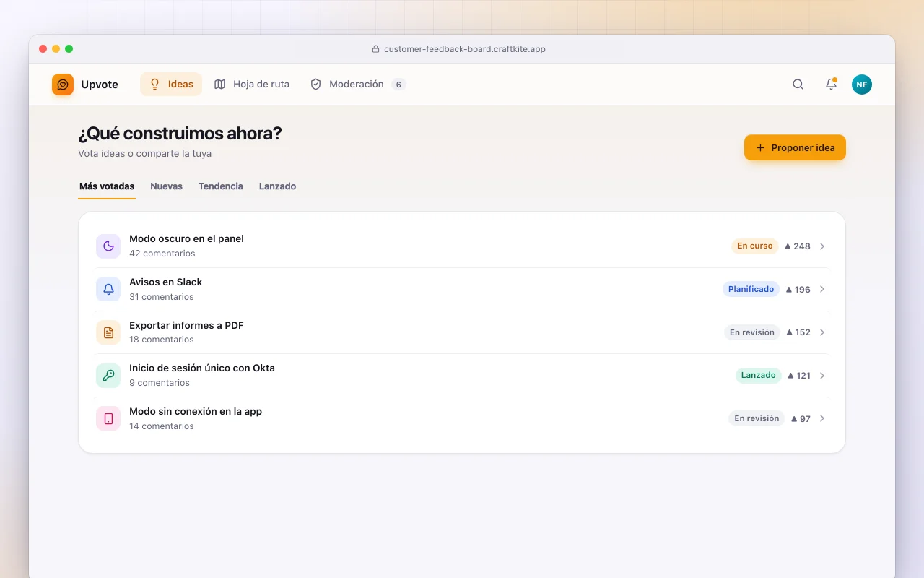Open the NF user avatar
924x578 pixels.
click(x=862, y=85)
